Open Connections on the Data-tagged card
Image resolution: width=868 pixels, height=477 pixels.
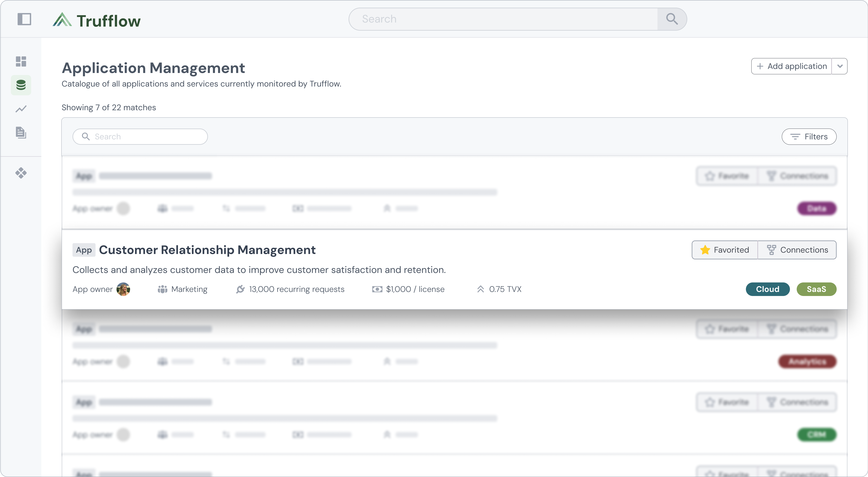797,176
